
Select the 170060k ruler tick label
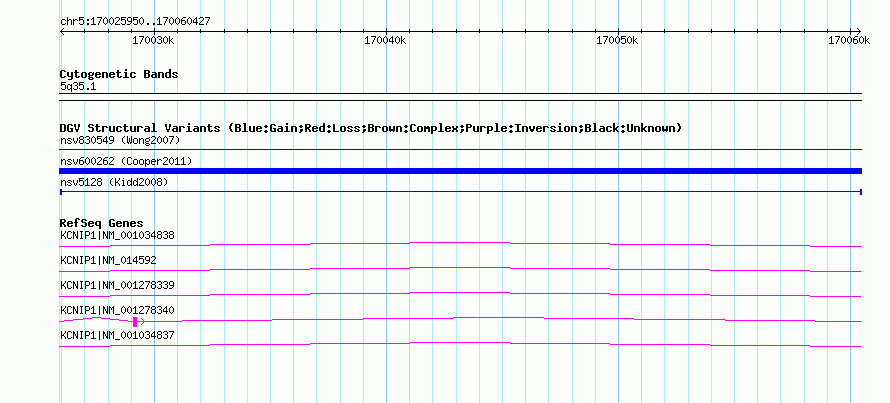(x=849, y=40)
